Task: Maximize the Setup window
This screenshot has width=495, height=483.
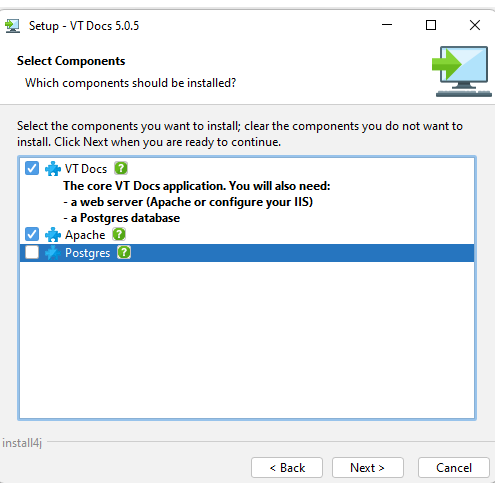Action: [x=431, y=25]
